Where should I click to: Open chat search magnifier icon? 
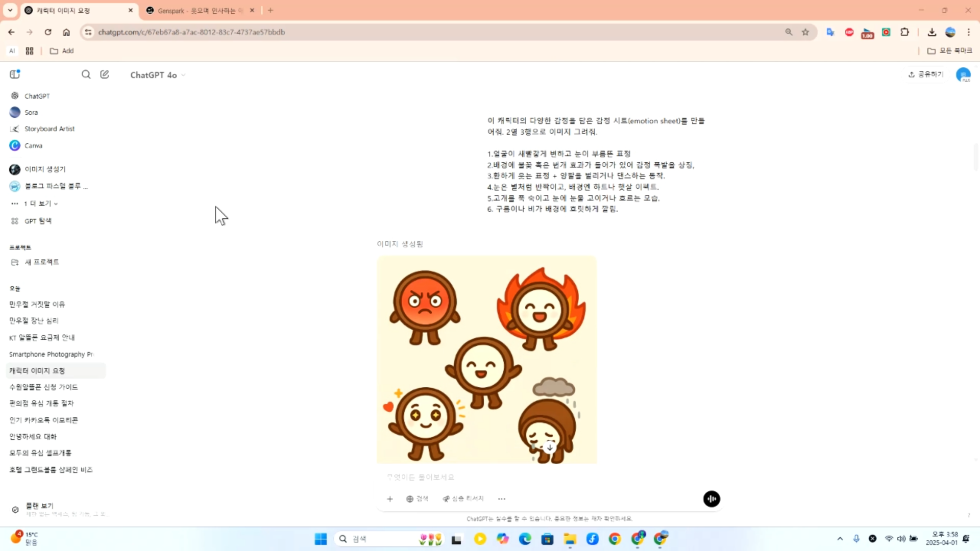(x=86, y=74)
